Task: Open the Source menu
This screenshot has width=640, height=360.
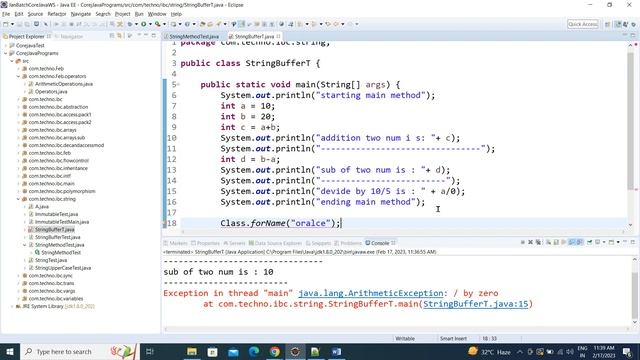Action: (x=35, y=14)
